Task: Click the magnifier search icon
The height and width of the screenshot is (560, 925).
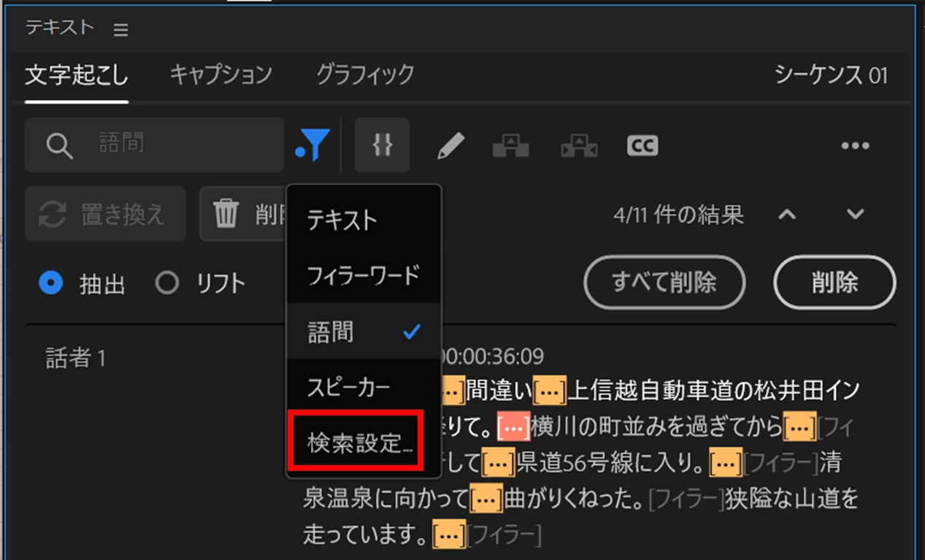Action: click(x=59, y=145)
